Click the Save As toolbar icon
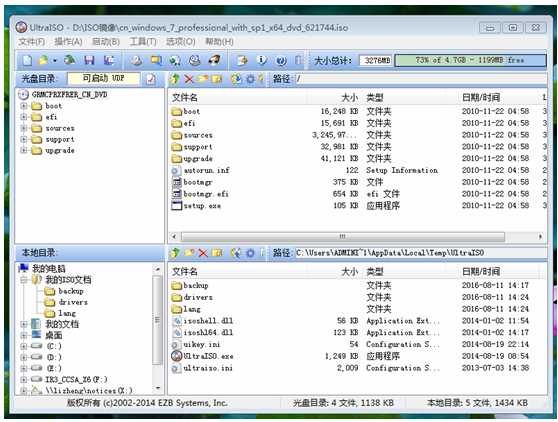 point(109,60)
